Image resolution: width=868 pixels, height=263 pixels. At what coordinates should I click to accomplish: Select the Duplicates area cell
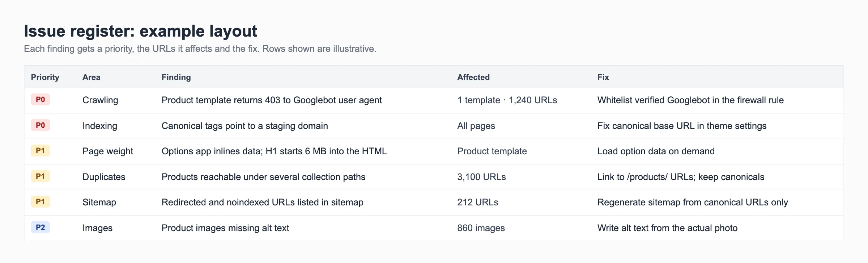point(104,177)
